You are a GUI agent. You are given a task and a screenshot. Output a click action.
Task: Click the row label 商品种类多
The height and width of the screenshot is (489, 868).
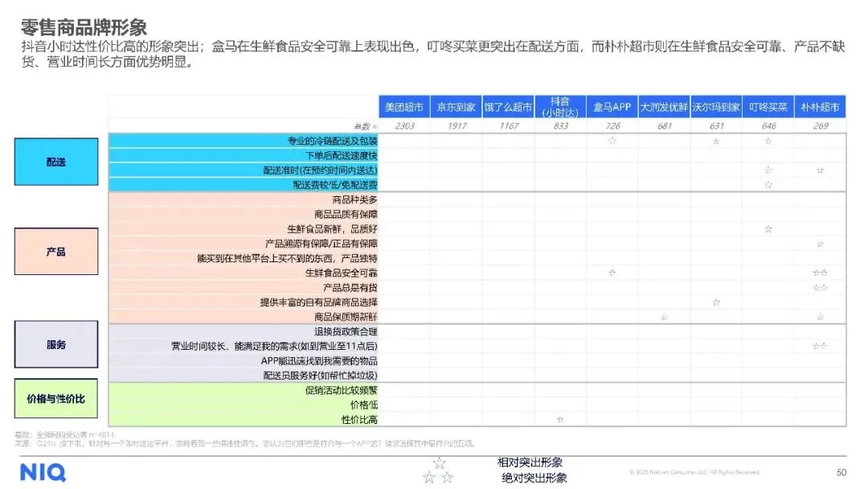point(355,199)
